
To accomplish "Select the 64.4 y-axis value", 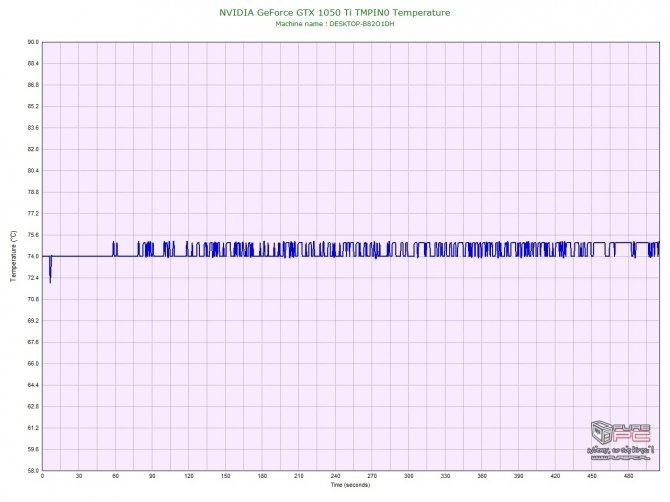I will 33,385.
